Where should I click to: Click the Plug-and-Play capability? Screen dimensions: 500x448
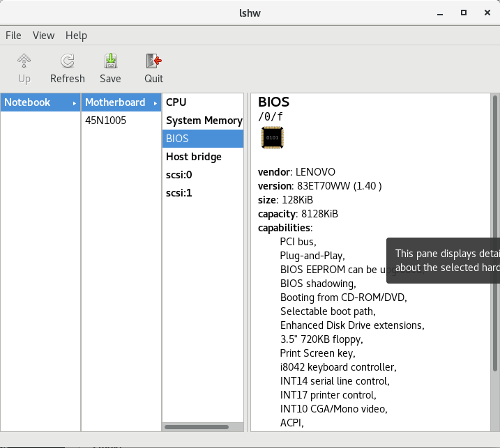312,256
